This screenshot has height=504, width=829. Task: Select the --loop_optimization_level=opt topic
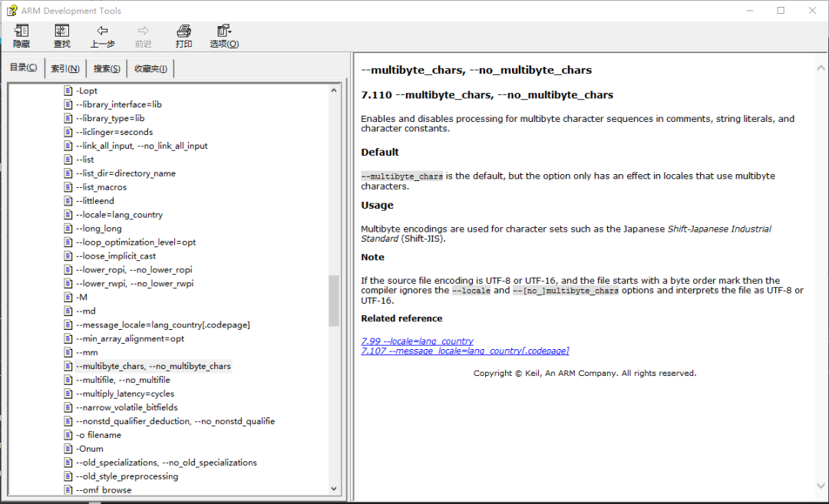[136, 242]
